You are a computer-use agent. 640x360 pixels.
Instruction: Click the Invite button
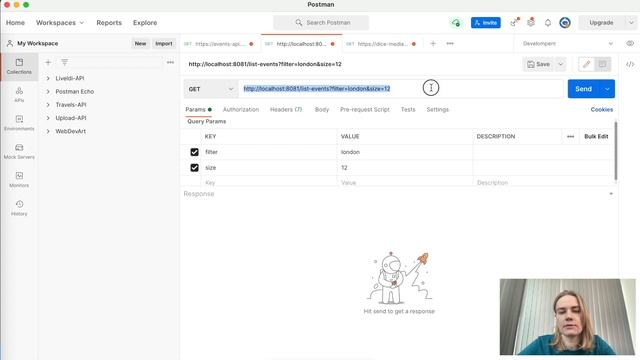(486, 23)
